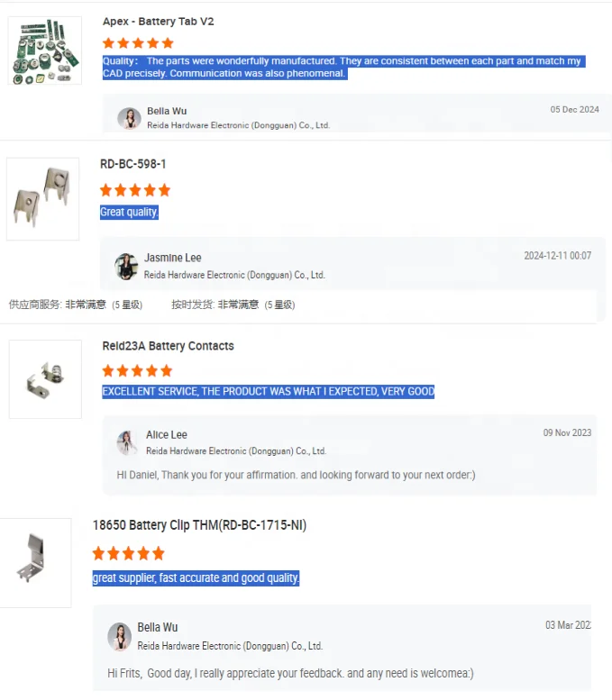Click Alice Lee's profile avatar

[x=127, y=442]
